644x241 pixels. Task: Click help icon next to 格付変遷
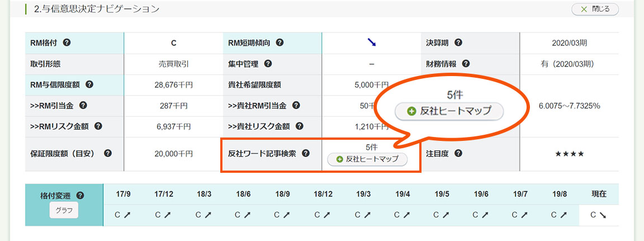(80, 196)
